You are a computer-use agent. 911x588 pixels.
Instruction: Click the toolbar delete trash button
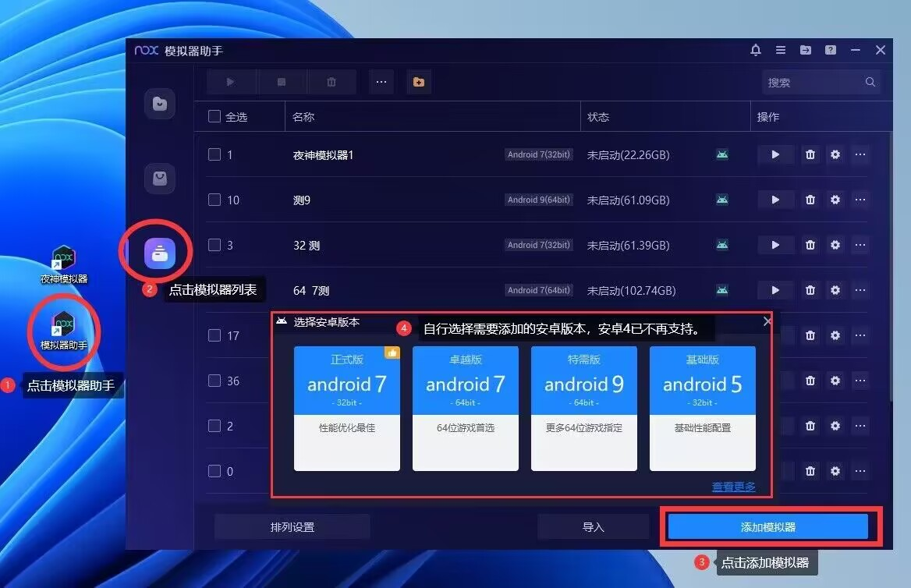(331, 82)
